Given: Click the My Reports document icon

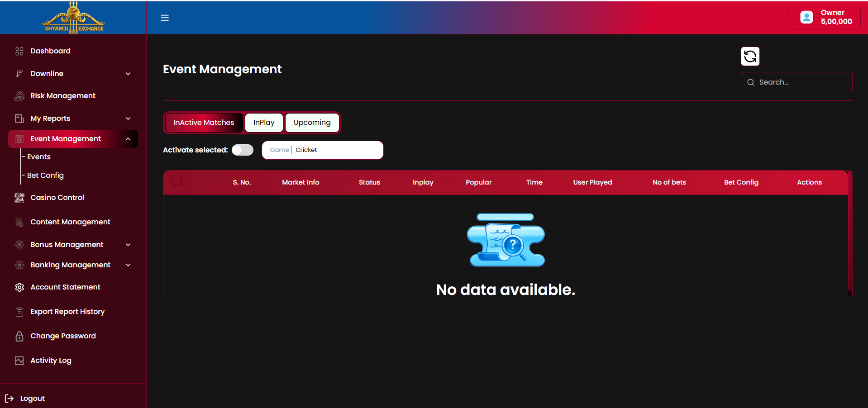Looking at the screenshot, I should (19, 119).
